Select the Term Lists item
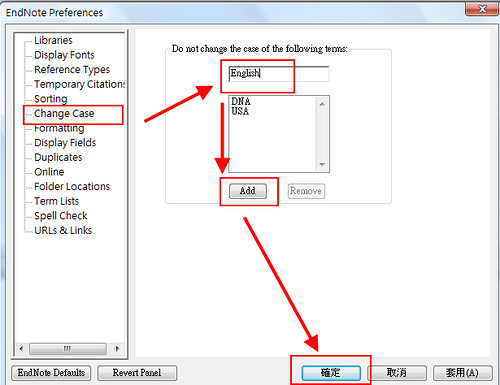This screenshot has width=500, height=385. pyautogui.click(x=57, y=201)
